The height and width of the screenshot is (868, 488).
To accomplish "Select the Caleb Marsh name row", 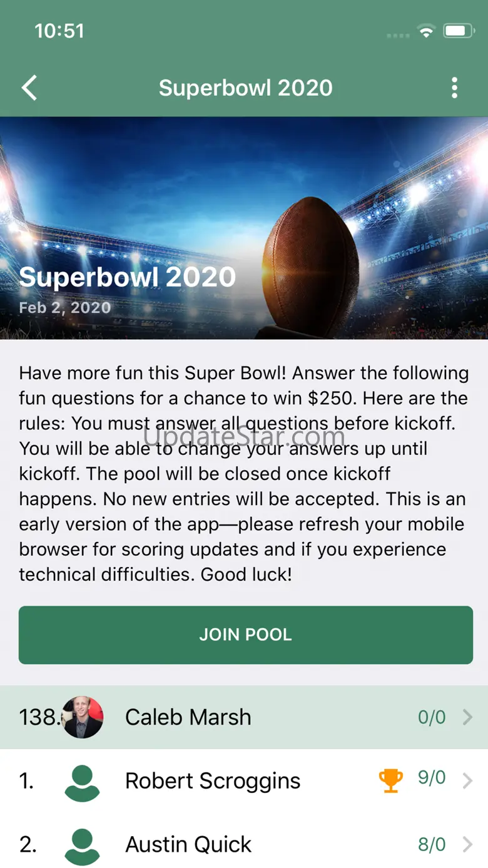I will pyautogui.click(x=188, y=717).
